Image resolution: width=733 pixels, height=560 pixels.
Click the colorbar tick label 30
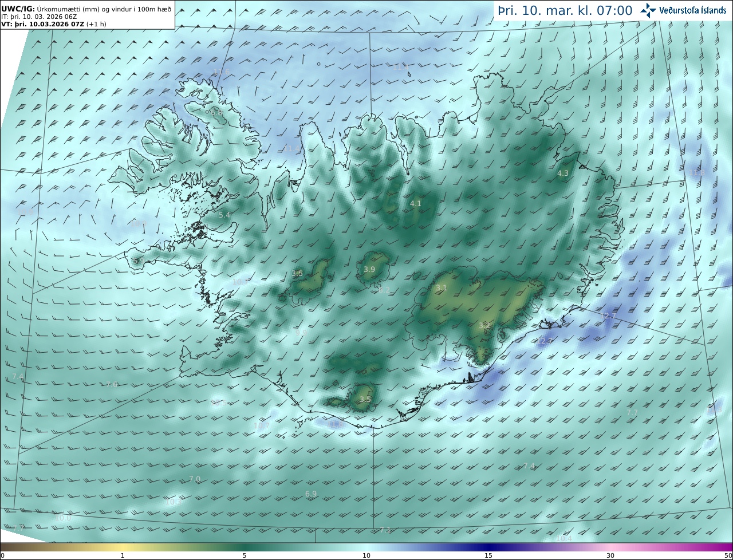(x=610, y=555)
